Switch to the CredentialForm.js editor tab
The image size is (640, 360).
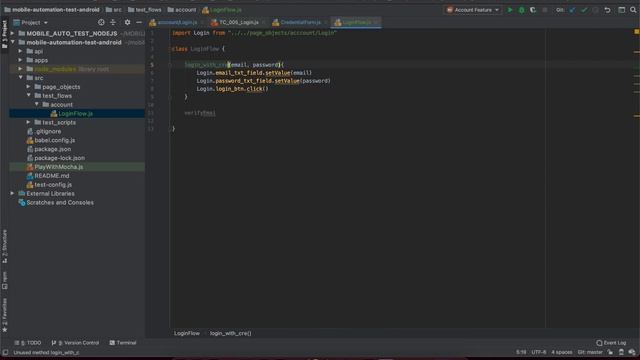click(x=300, y=22)
